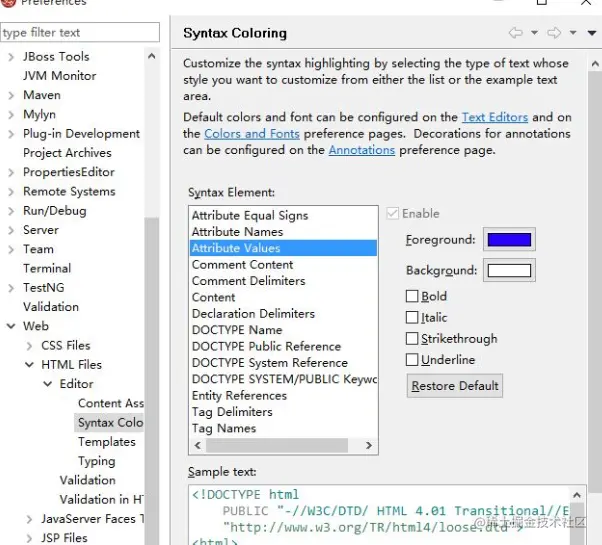Click the forward navigation arrow icon

(x=554, y=33)
